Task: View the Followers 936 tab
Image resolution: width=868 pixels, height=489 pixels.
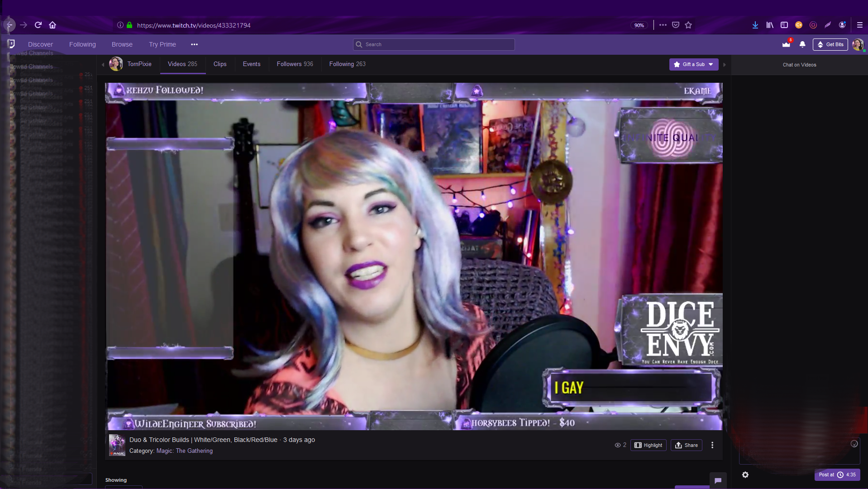Action: pos(295,64)
